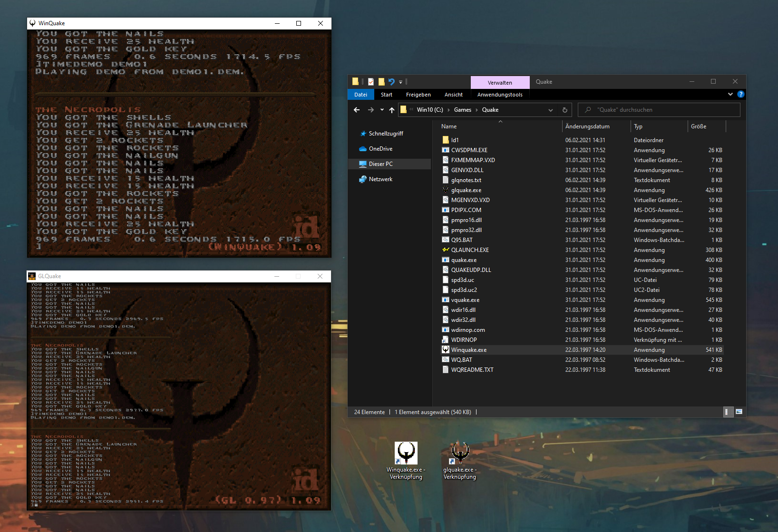Expand the chevron after Games in the address bar
The width and height of the screenshot is (778, 532).
[x=477, y=110]
